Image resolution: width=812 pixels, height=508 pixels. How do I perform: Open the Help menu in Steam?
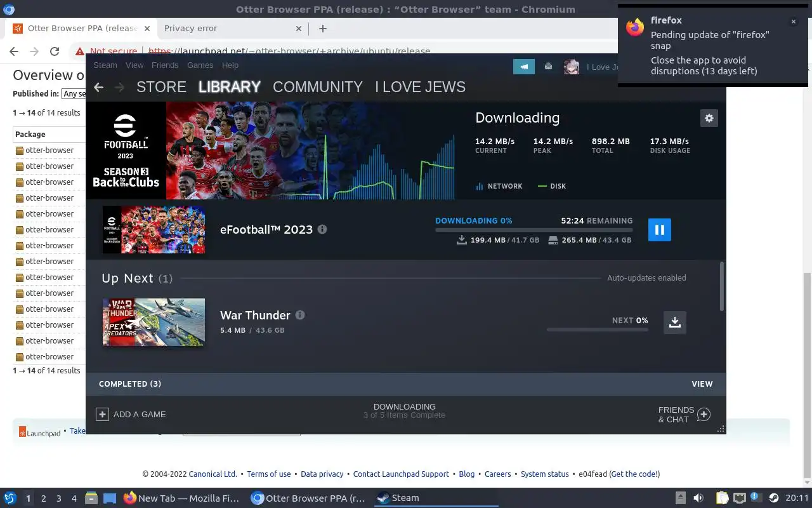click(230, 65)
